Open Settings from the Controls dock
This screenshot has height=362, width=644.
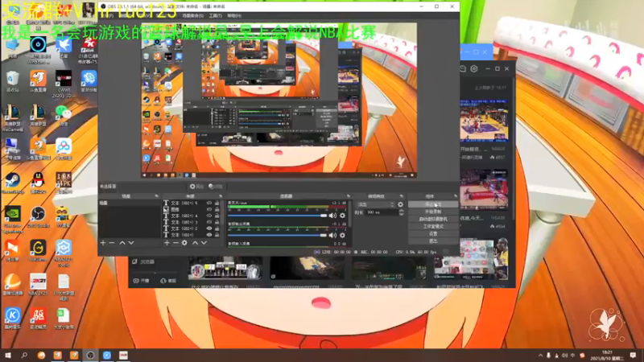pyautogui.click(x=433, y=234)
